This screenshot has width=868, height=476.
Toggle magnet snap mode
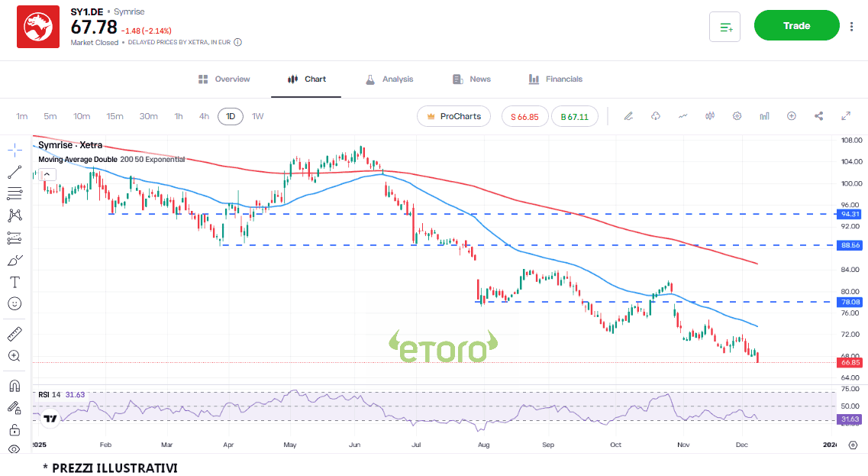(x=15, y=385)
